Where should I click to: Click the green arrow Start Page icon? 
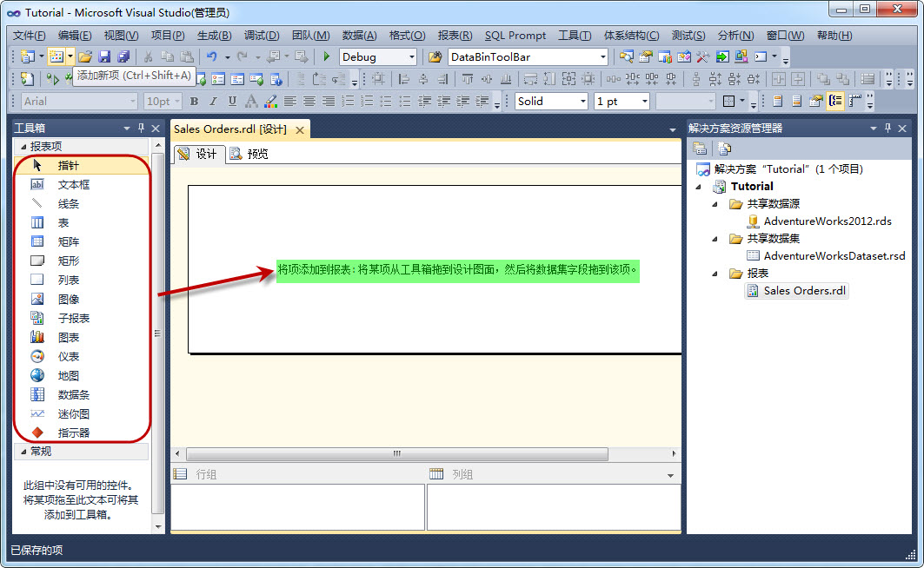(721, 56)
